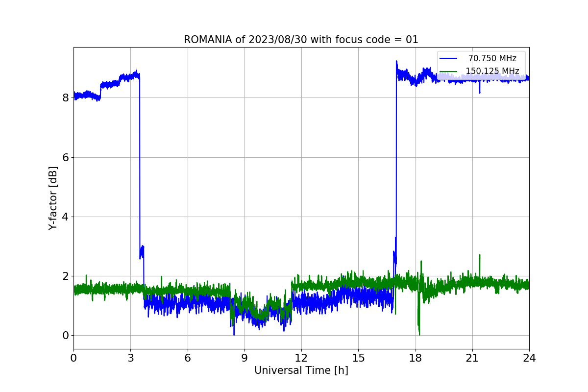Click x-axis tick label '9'
This screenshot has height=392, width=588.
pyautogui.click(x=245, y=358)
